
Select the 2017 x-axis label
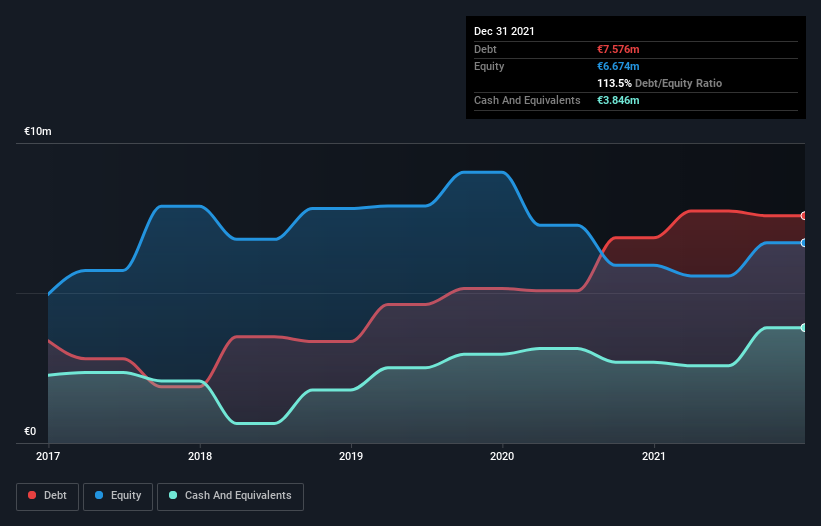tap(48, 456)
